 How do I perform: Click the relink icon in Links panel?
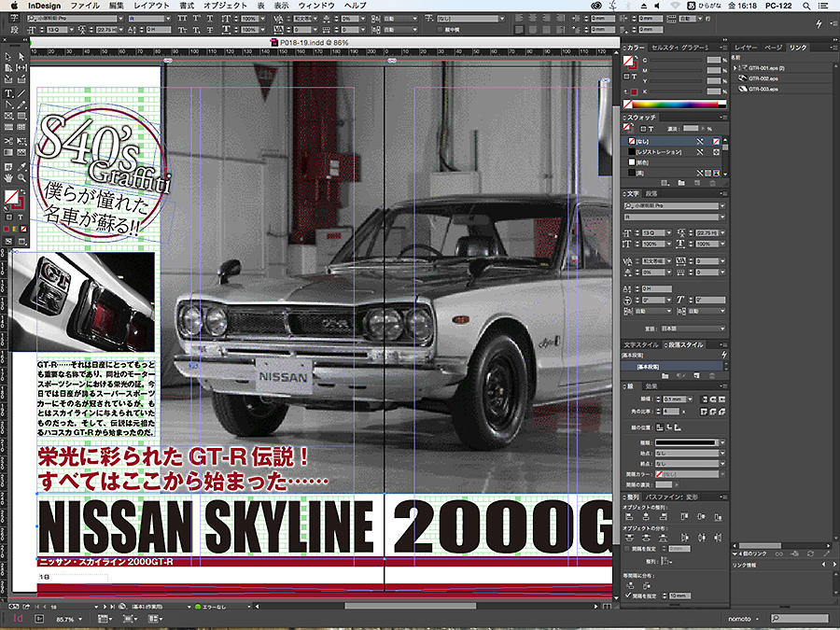[x=779, y=553]
